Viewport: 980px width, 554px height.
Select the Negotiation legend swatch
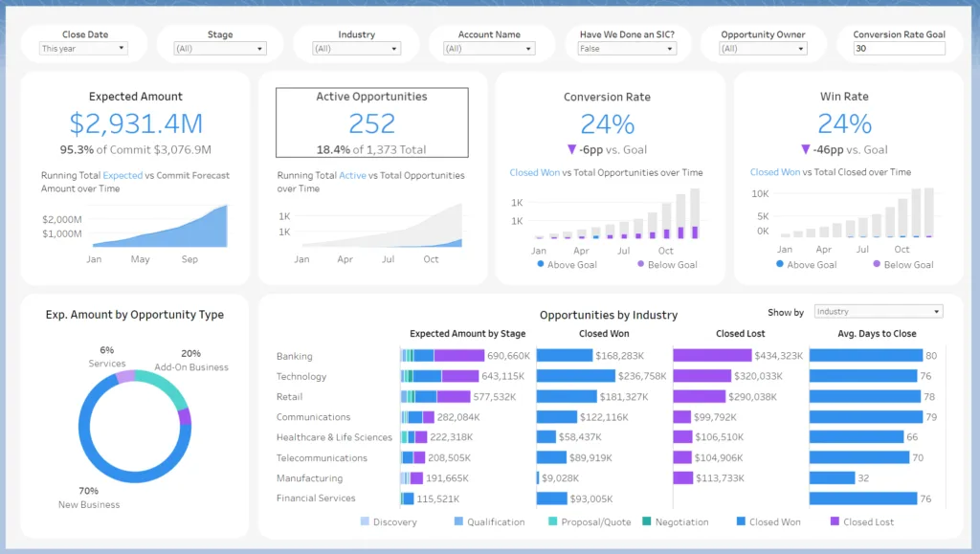(646, 521)
